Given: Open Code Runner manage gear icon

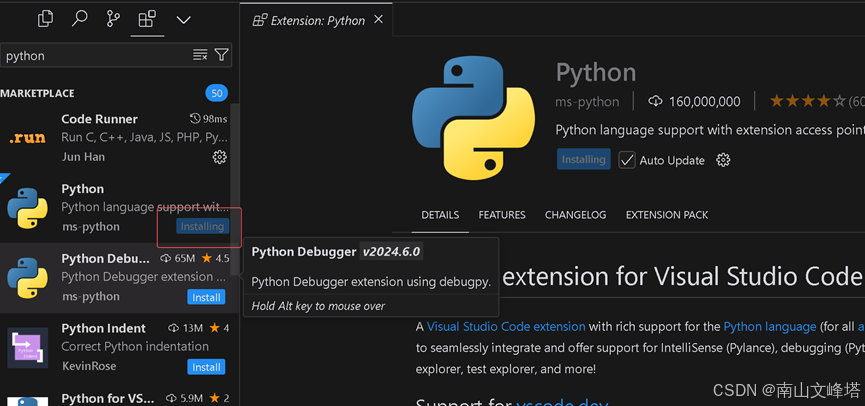Looking at the screenshot, I should click(220, 157).
